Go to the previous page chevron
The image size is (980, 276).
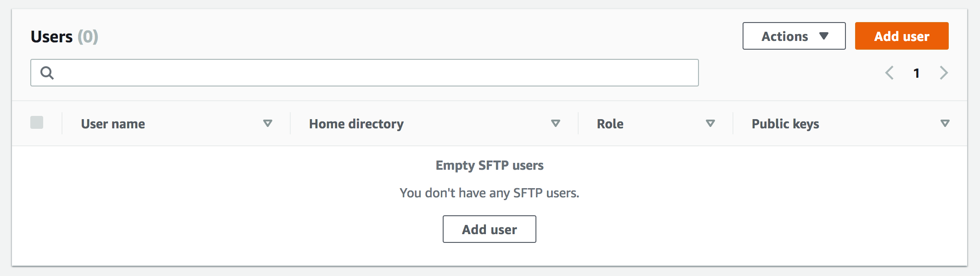(890, 73)
